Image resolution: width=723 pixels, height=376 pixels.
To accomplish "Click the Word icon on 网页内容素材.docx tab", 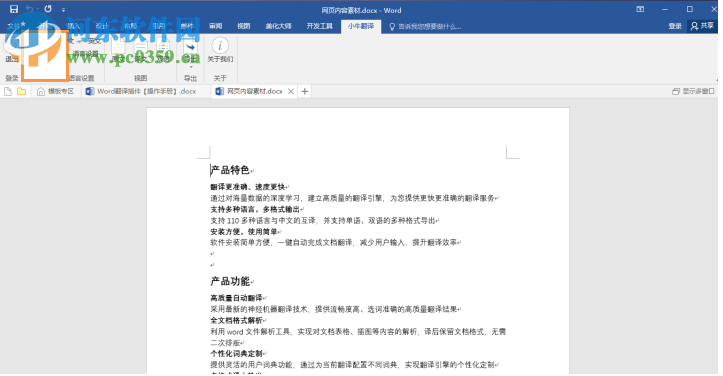I will tap(219, 91).
